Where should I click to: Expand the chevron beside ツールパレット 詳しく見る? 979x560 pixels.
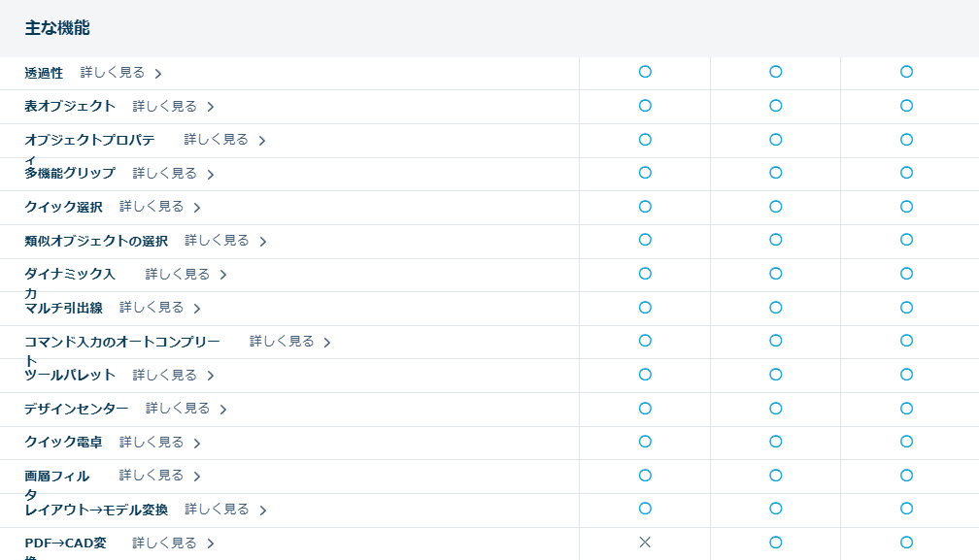point(211,376)
